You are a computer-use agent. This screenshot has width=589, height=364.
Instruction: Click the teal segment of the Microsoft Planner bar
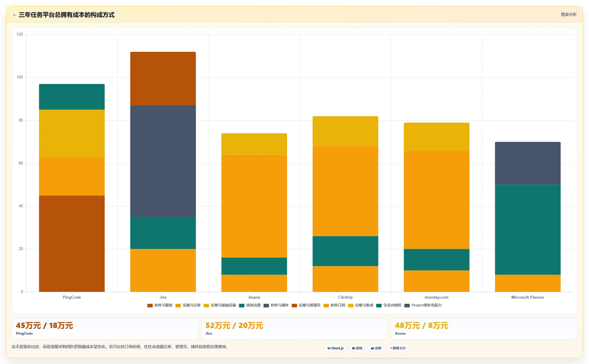[528, 230]
